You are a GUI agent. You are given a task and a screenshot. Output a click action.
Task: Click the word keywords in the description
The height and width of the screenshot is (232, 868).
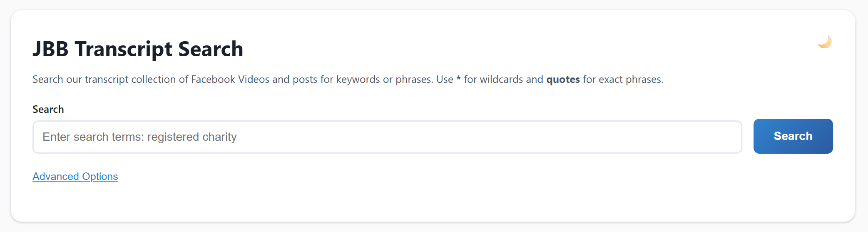coord(358,79)
